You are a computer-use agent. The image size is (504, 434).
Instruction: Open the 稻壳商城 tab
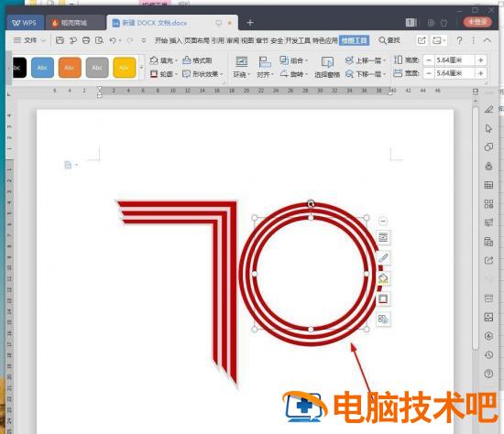[x=75, y=23]
